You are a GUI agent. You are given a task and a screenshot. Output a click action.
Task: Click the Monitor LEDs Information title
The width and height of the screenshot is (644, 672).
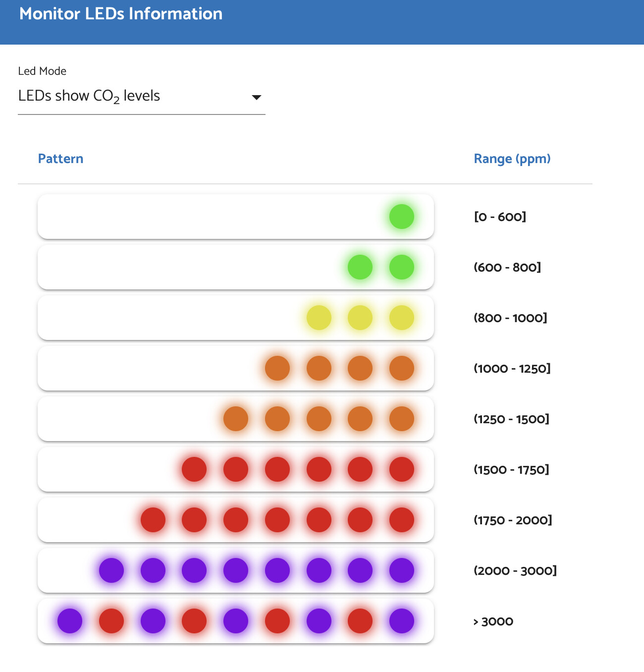pyautogui.click(x=121, y=14)
